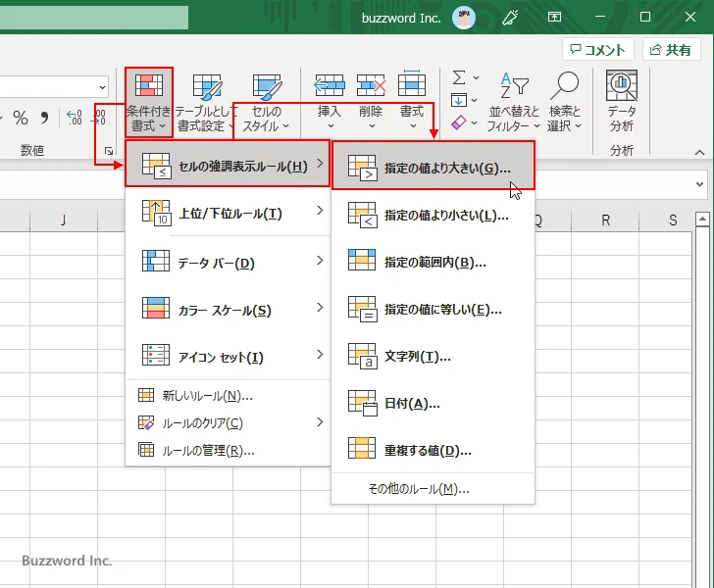Expand the Fill dropdown arrow
714x588 pixels.
[x=474, y=100]
